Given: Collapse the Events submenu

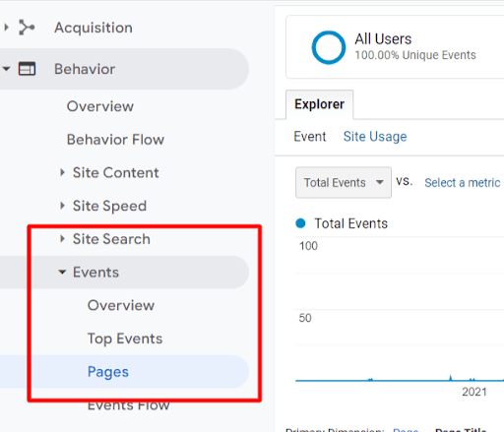Looking at the screenshot, I should (62, 272).
